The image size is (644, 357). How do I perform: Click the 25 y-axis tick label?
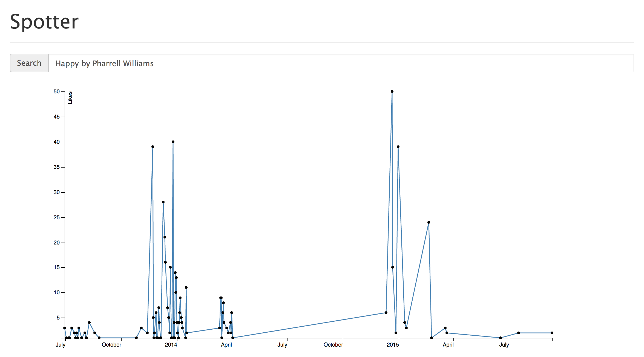57,217
